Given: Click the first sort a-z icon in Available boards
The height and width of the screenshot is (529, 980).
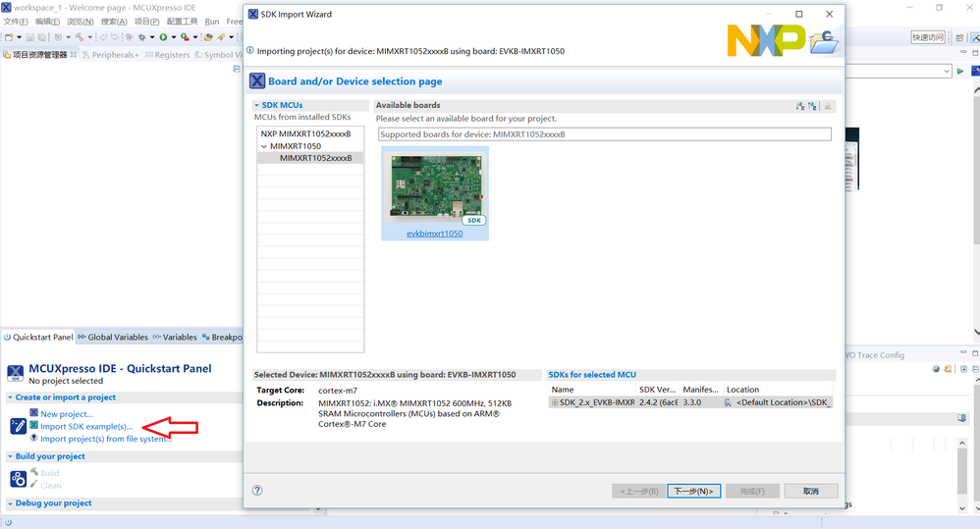Looking at the screenshot, I should coord(800,106).
